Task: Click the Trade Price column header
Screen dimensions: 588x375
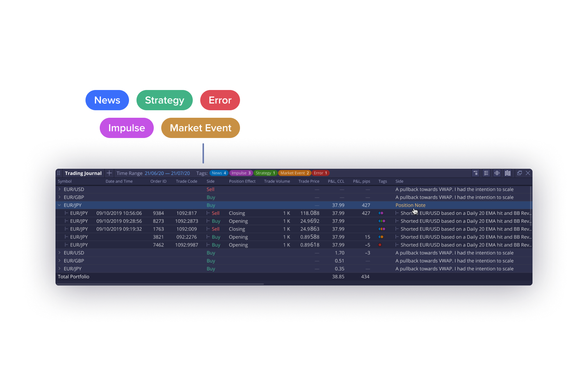Action: [x=309, y=181]
